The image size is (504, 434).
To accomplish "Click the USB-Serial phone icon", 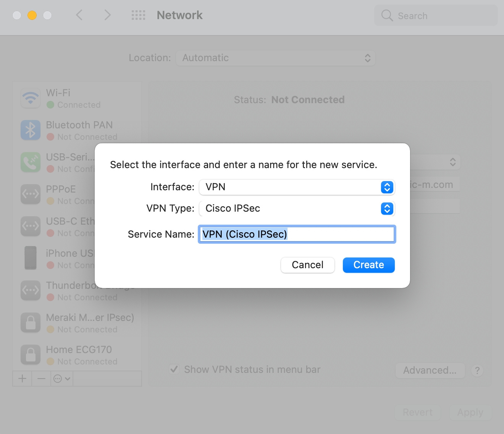I will 31,162.
